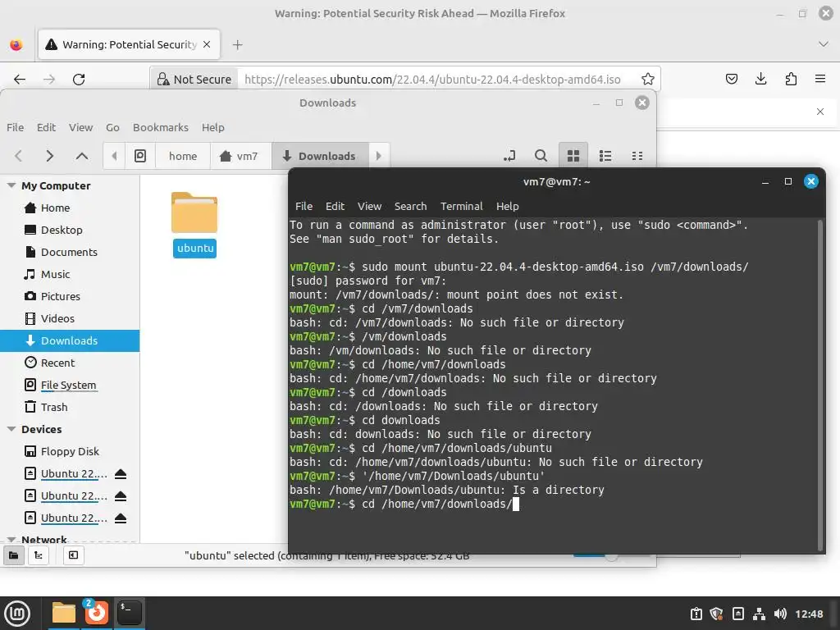Show places sidebar button
Viewport: 840px width, 630px height.
[13, 555]
